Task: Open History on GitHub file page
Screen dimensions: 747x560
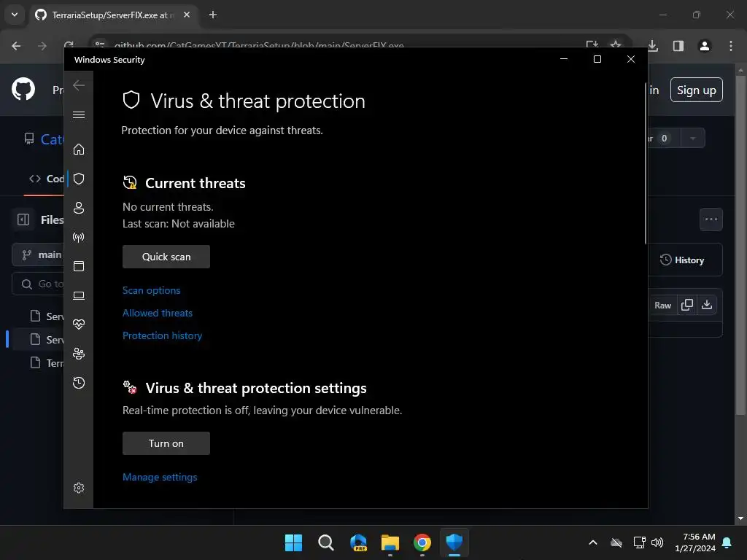Action: click(682, 260)
